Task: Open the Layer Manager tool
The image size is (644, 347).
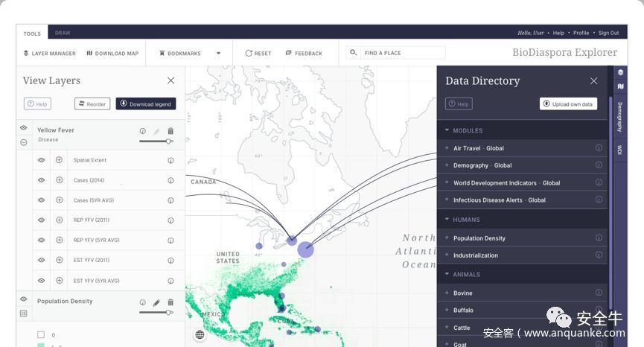Action: pos(49,54)
